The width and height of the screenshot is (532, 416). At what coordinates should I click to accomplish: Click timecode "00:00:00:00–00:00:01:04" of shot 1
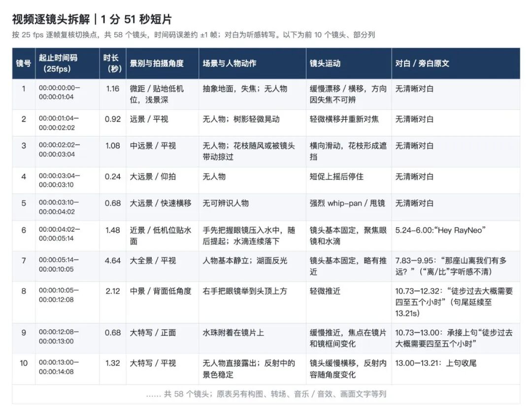(x=60, y=92)
